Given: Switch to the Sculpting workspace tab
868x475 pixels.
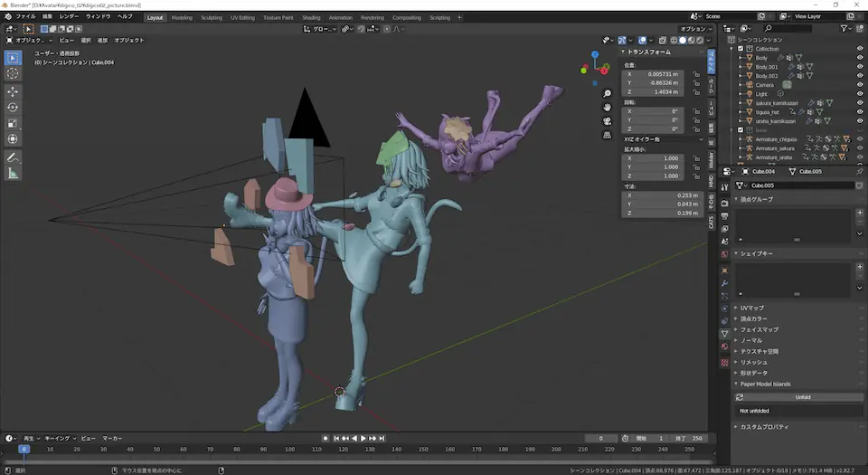Looking at the screenshot, I should pos(211,17).
